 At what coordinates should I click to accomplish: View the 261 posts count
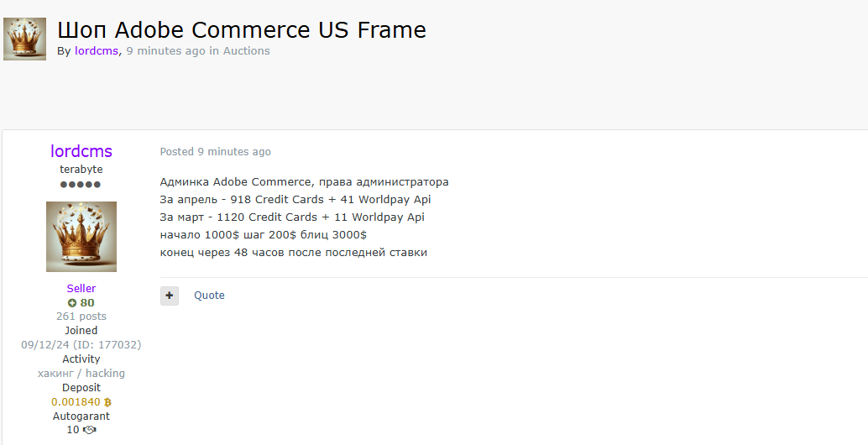click(81, 317)
